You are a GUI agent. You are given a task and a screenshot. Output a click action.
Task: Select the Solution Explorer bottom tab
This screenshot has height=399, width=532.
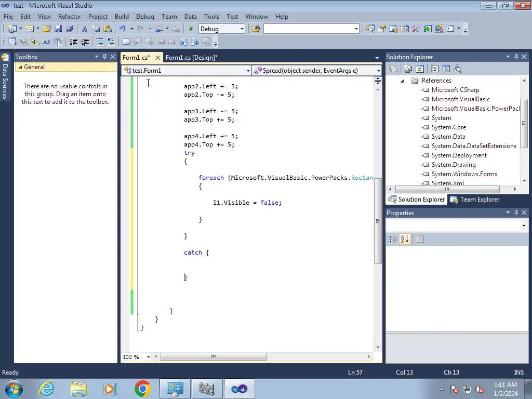(x=417, y=199)
